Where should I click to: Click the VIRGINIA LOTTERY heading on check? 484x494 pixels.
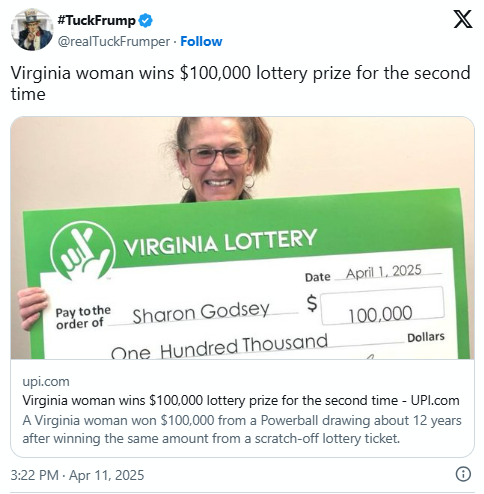click(220, 242)
